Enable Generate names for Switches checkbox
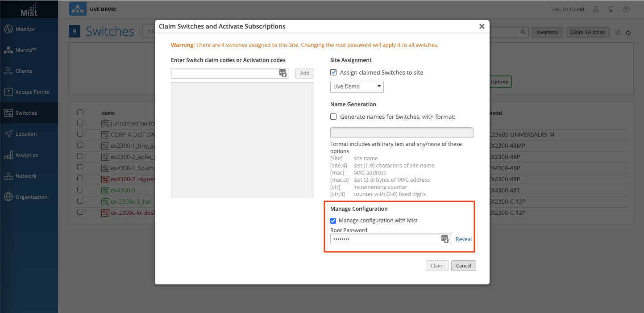This screenshot has width=644, height=313. (x=333, y=117)
